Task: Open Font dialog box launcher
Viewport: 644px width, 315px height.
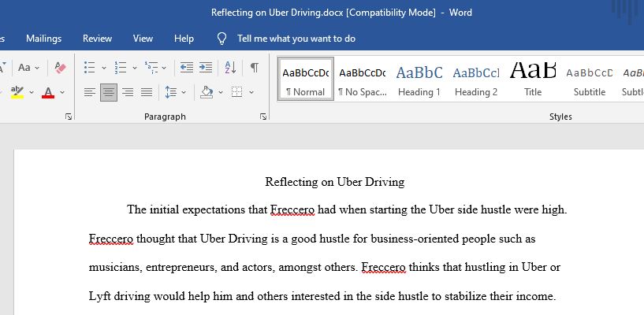Action: coord(69,117)
